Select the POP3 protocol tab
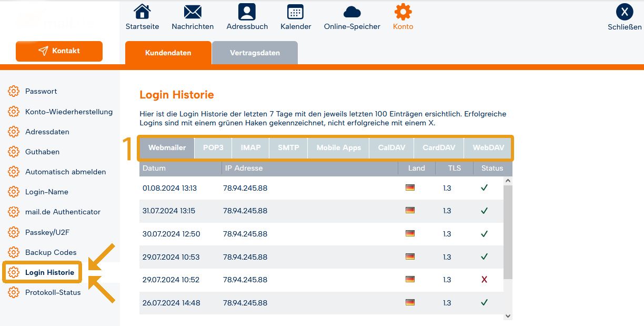Image resolution: width=644 pixels, height=326 pixels. click(213, 148)
